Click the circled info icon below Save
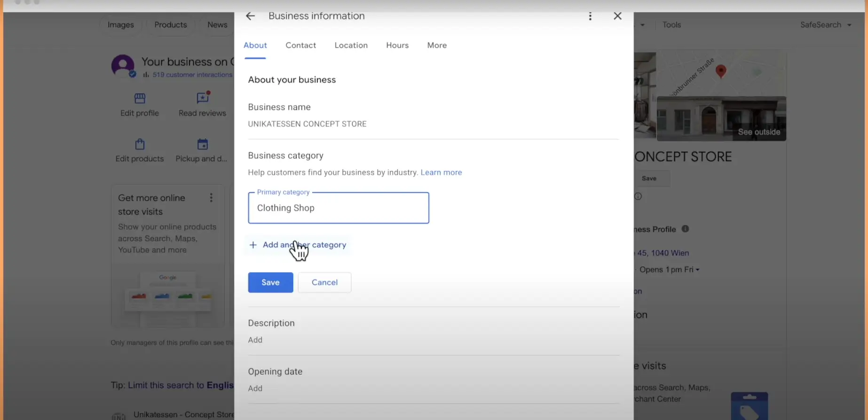 (638, 196)
